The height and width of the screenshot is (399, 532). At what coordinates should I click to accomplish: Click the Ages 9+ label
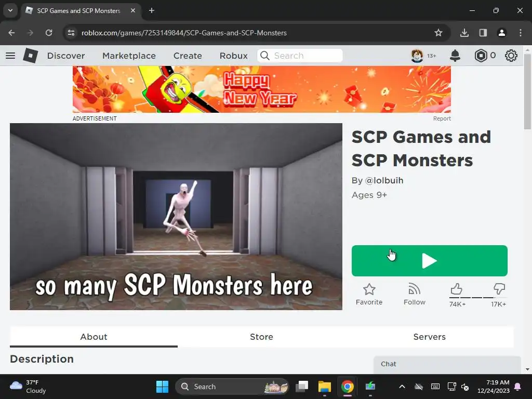click(369, 195)
